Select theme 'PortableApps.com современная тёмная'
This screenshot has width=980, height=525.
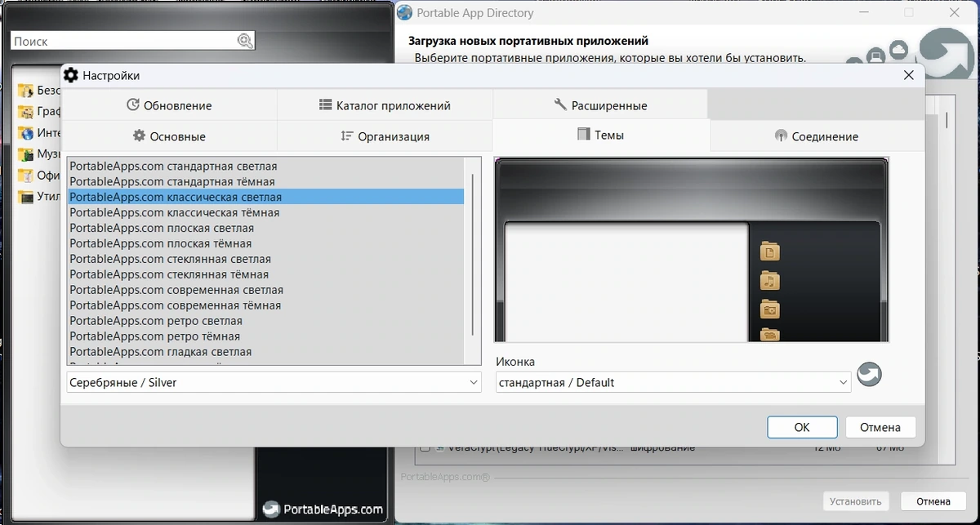pyautogui.click(x=265, y=305)
